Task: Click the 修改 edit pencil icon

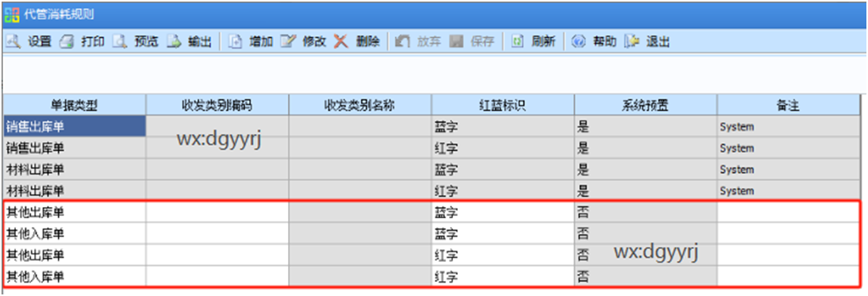Action: (288, 41)
